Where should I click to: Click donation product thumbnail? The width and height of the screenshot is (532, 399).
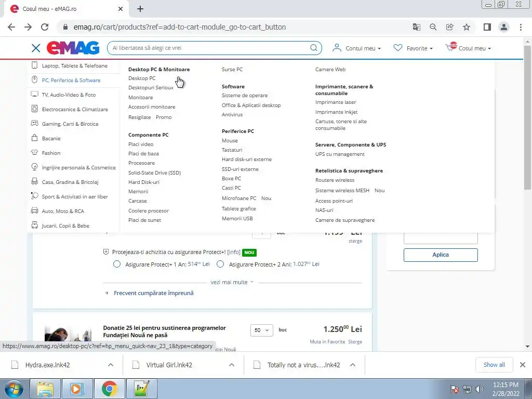tap(68, 334)
